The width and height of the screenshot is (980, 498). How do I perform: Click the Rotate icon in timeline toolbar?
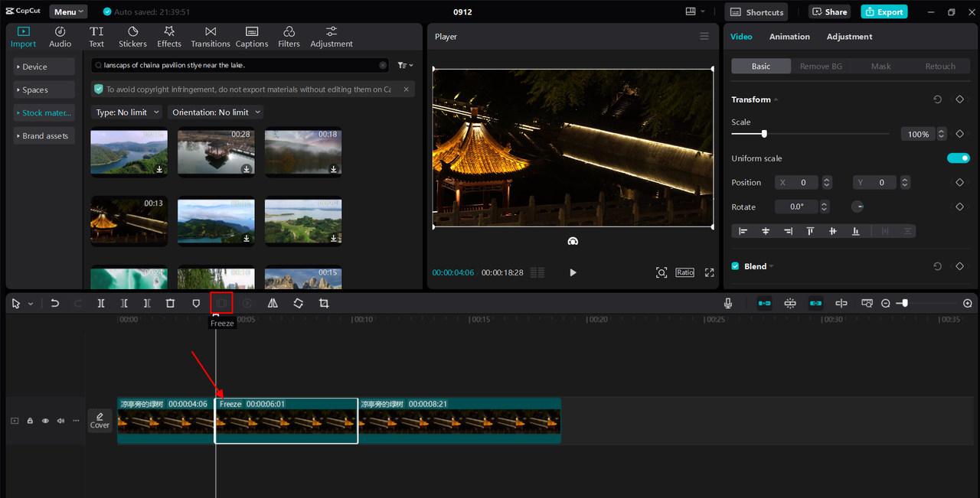click(x=298, y=304)
